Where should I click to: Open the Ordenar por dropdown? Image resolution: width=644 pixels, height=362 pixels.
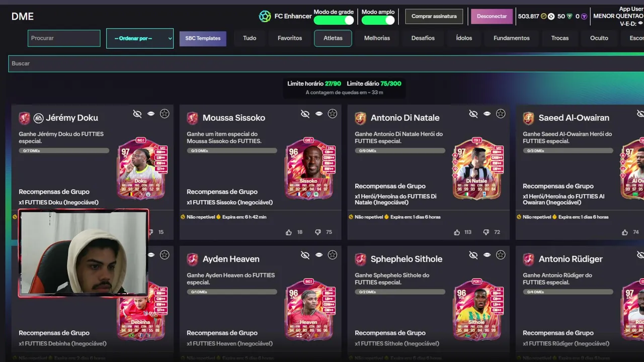(140, 38)
